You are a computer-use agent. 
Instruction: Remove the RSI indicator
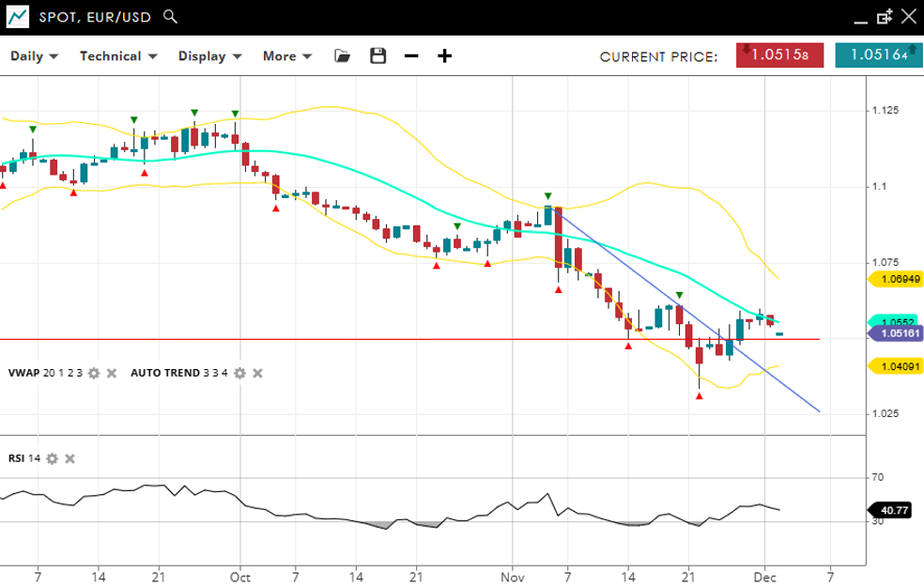pyautogui.click(x=69, y=458)
